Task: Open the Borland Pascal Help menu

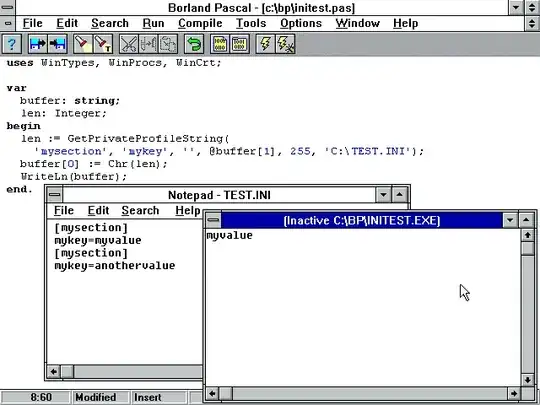Action: tap(405, 23)
